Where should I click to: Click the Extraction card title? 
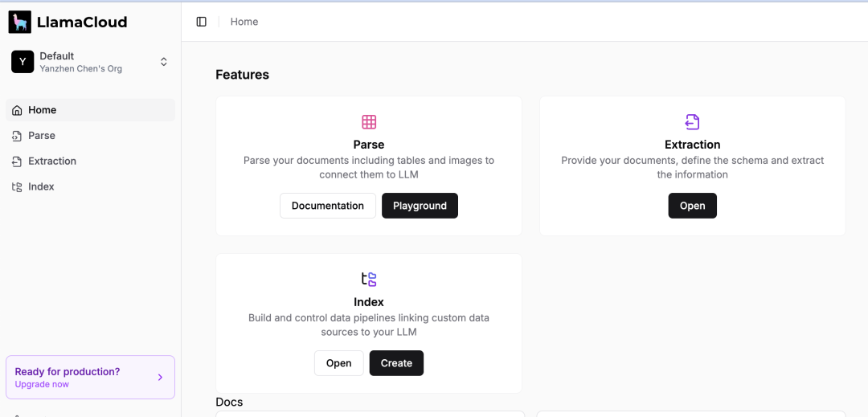point(693,145)
